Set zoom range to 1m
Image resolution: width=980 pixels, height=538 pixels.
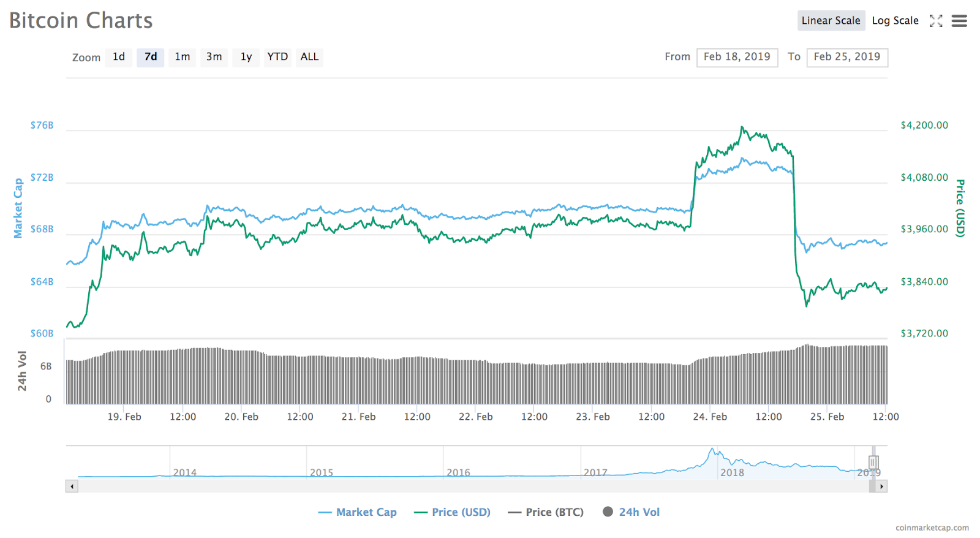click(x=183, y=57)
